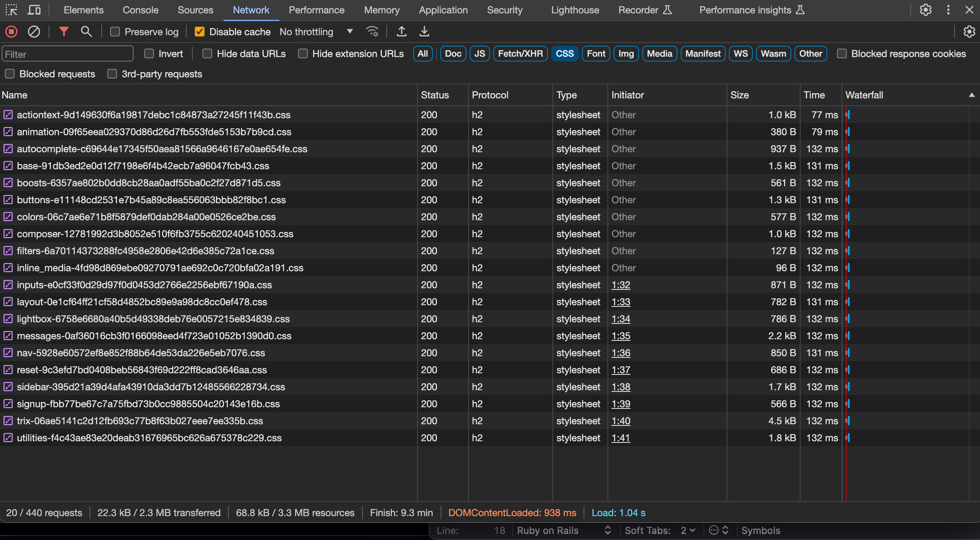
Task: Click stylesheet icon for nav css row
Action: point(8,353)
